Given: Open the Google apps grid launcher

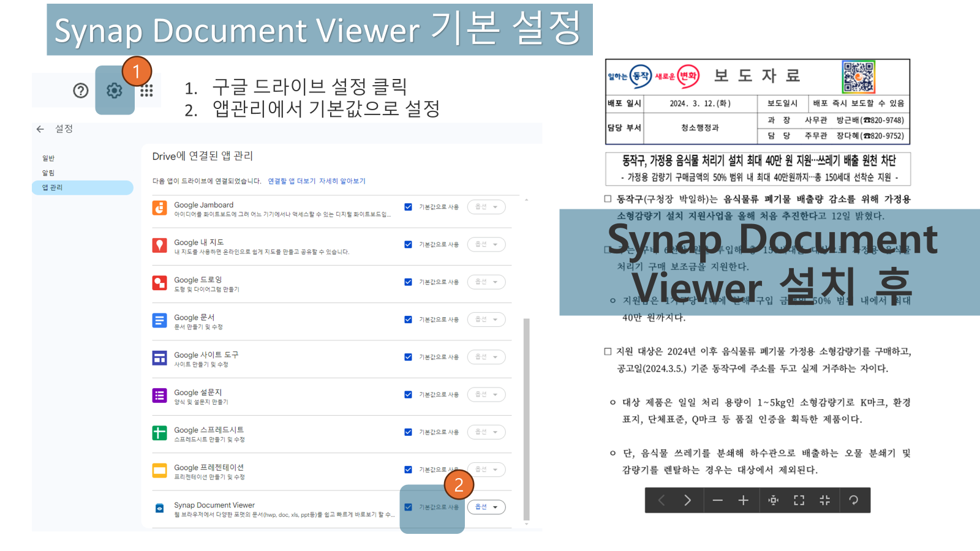Looking at the screenshot, I should [147, 91].
